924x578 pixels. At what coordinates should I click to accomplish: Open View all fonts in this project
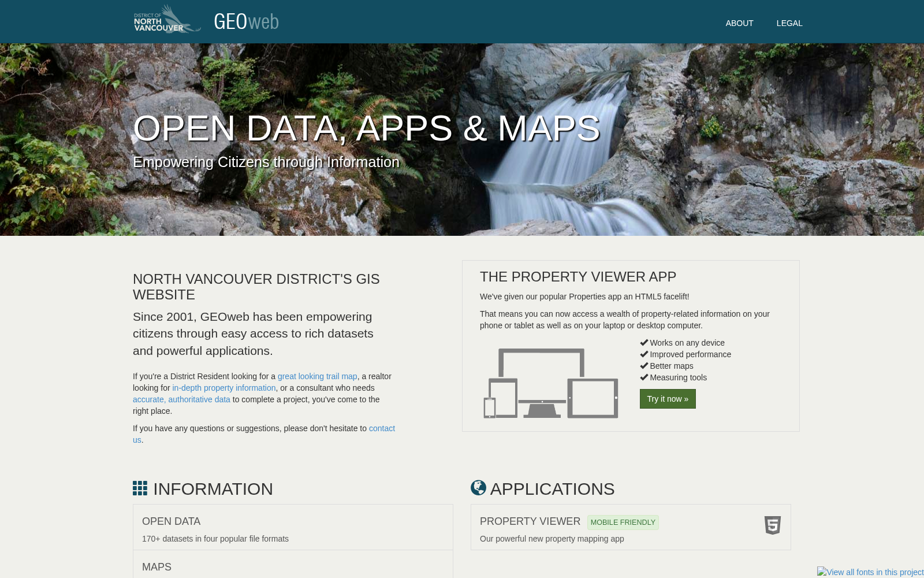[870, 572]
